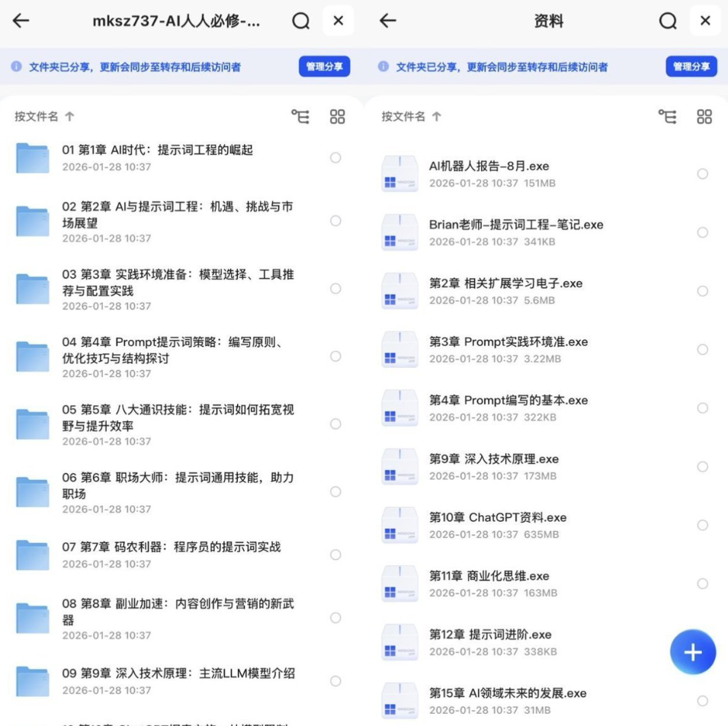
Task: Select radio for 第15章 AI领域未来的发展.exe
Action: click(x=703, y=701)
